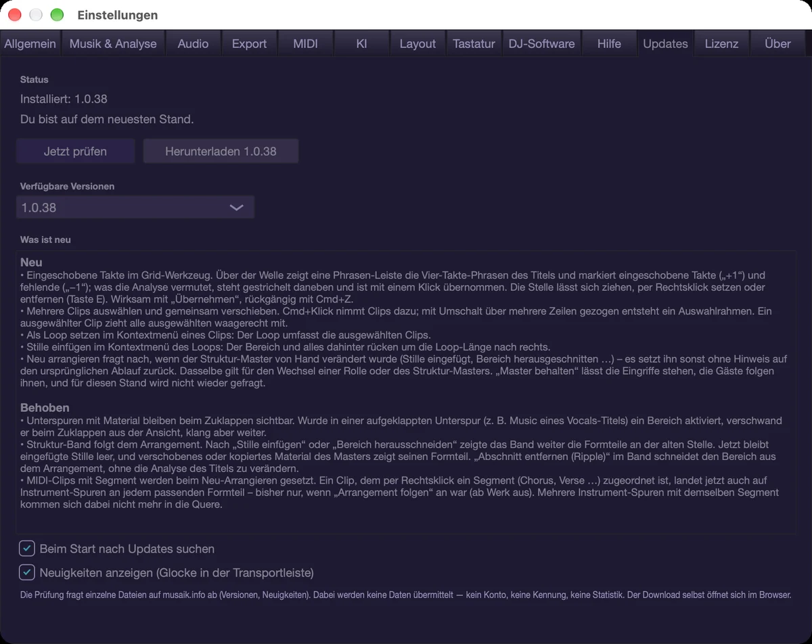Switch to the Musik & Analyse tab
The height and width of the screenshot is (644, 812).
point(113,43)
